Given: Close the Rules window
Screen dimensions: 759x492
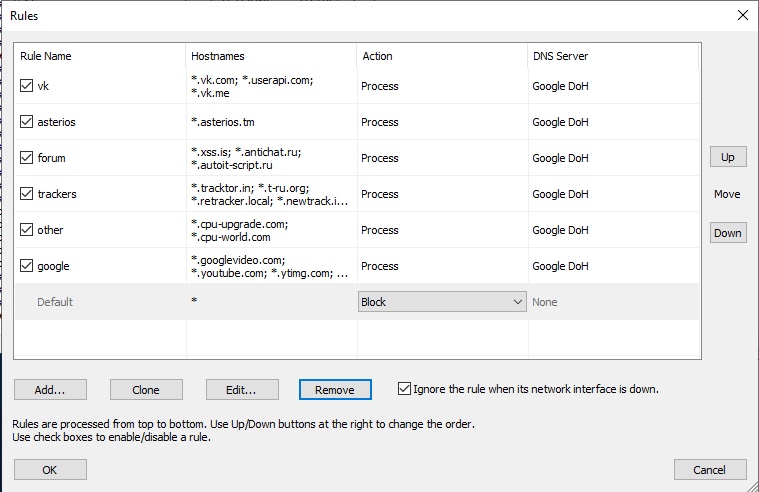Looking at the screenshot, I should pos(741,15).
